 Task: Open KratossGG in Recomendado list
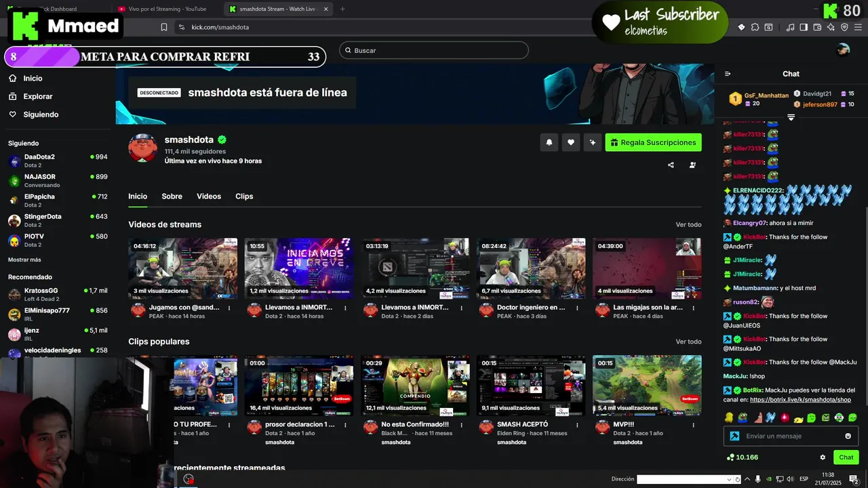coord(58,294)
